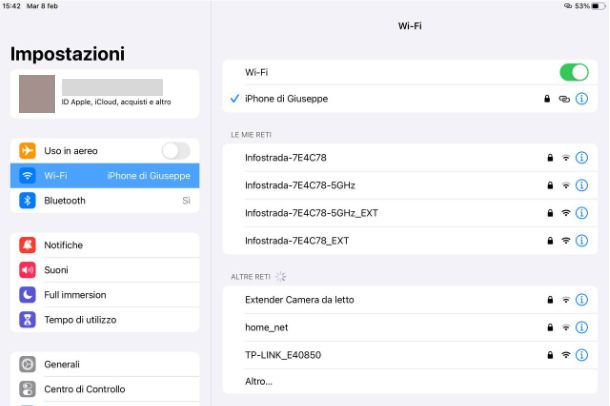The image size is (610, 406).
Task: Select the connected iPhone di Giuseppe network
Action: tap(410, 99)
